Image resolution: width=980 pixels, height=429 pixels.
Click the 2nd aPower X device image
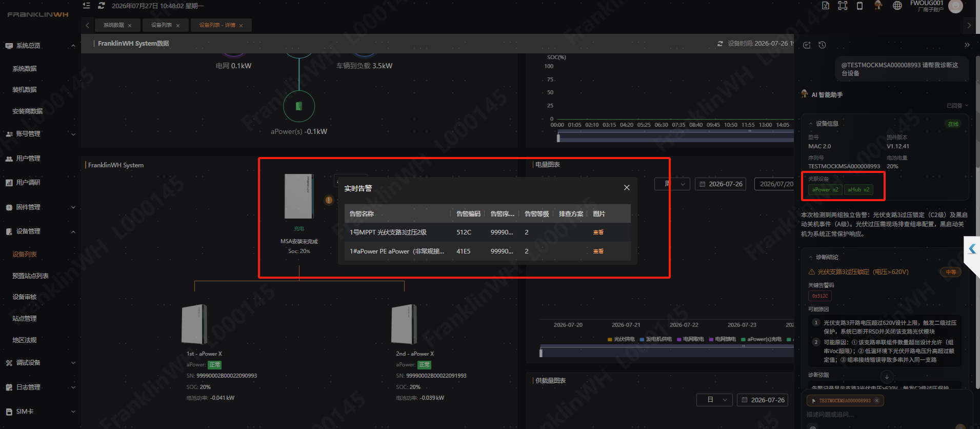click(404, 324)
